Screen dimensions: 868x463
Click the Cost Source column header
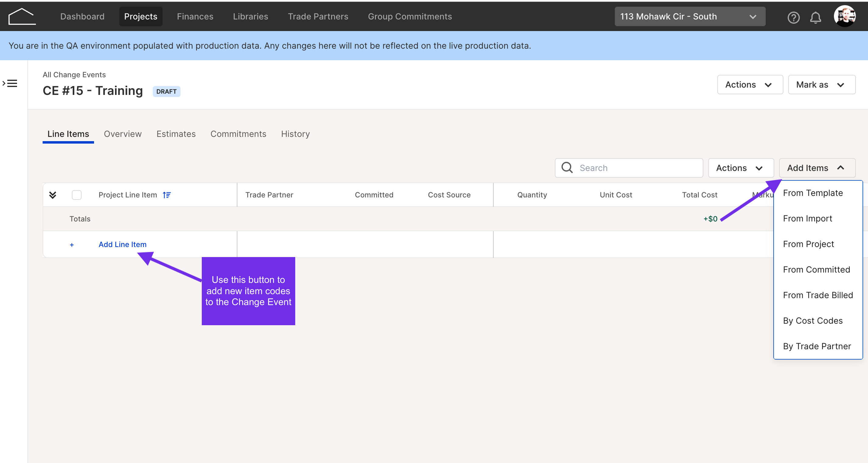click(449, 195)
